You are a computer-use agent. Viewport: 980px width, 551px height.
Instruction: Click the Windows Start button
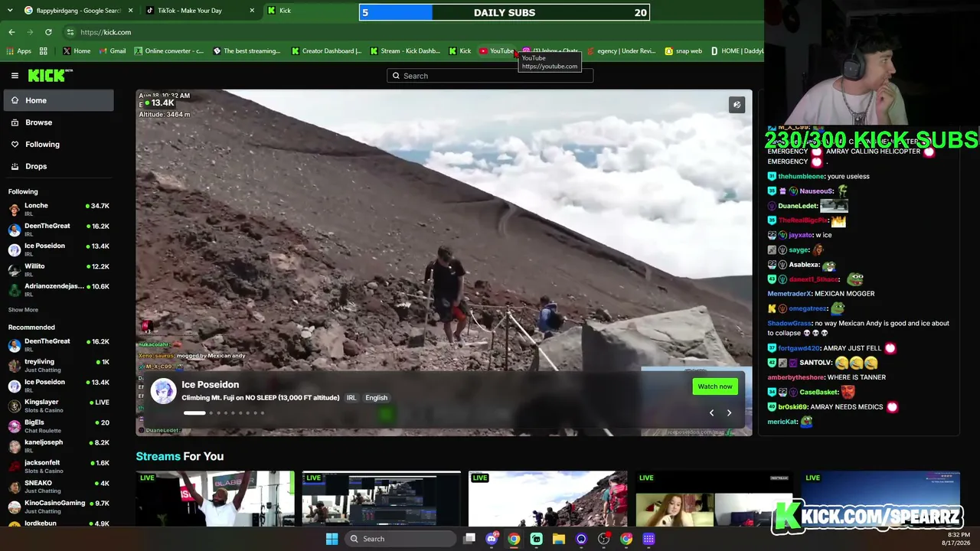pos(332,539)
